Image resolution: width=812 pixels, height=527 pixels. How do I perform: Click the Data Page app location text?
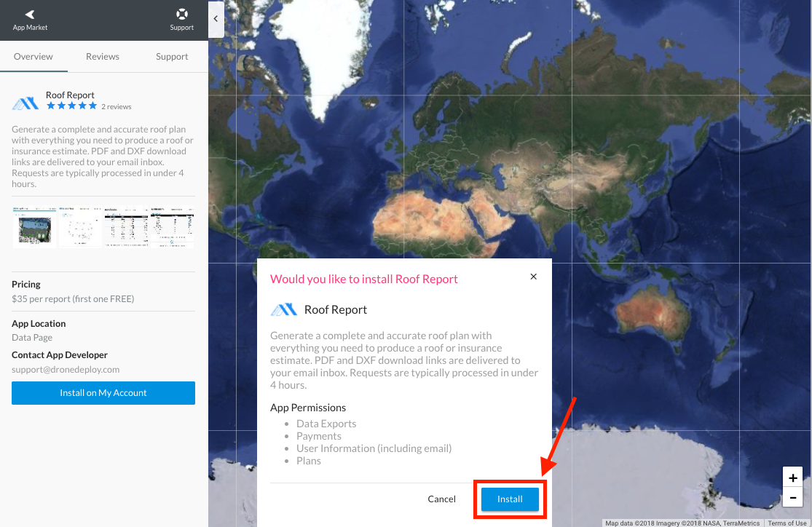(32, 338)
